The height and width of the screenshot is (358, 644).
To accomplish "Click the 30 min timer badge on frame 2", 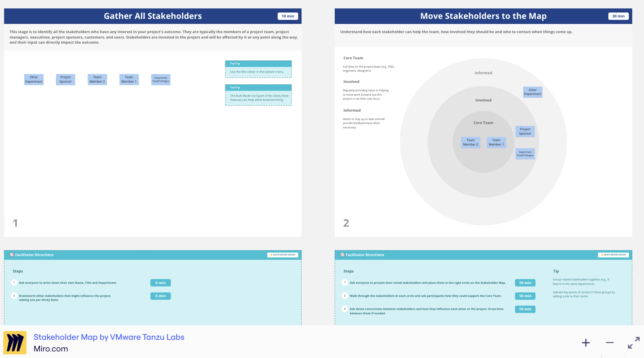I will click(x=618, y=16).
